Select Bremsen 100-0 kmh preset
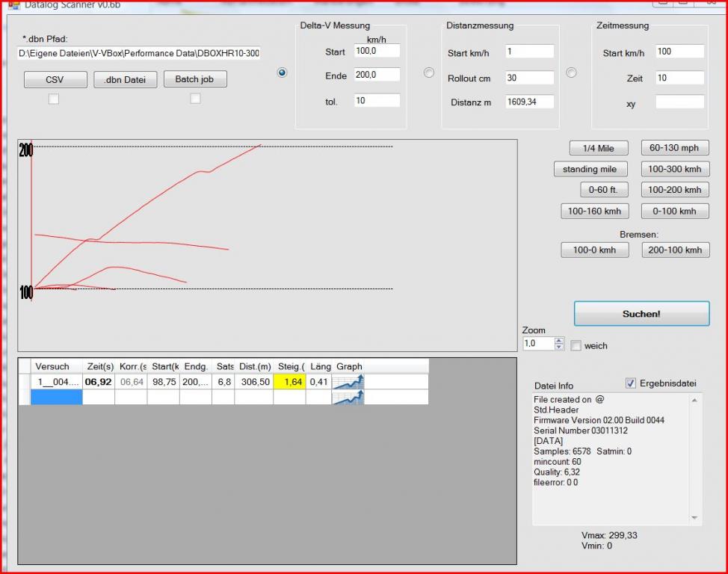 (594, 250)
